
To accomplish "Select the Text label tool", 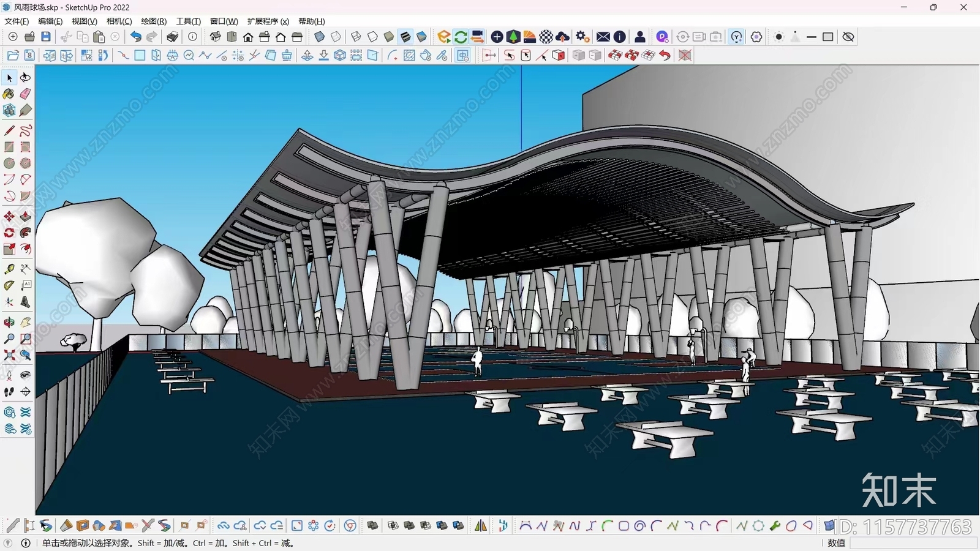I will (25, 285).
